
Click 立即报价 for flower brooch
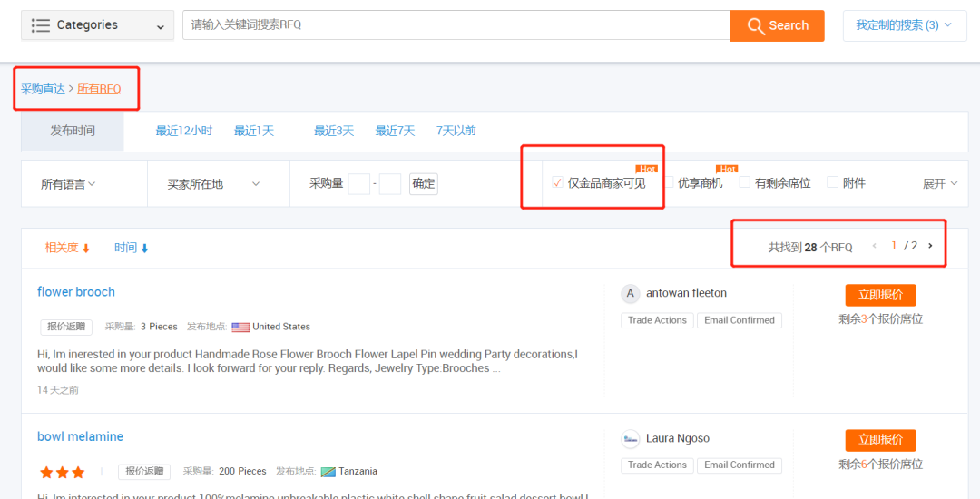tap(880, 296)
